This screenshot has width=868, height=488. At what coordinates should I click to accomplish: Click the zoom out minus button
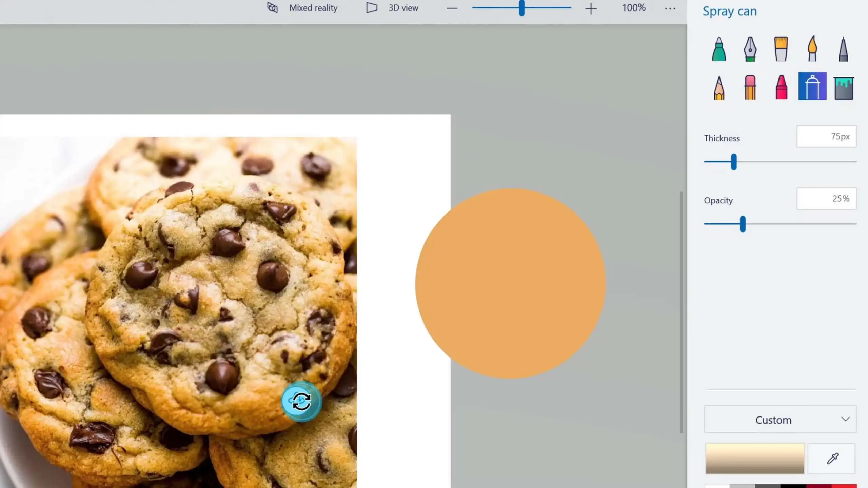tap(452, 8)
